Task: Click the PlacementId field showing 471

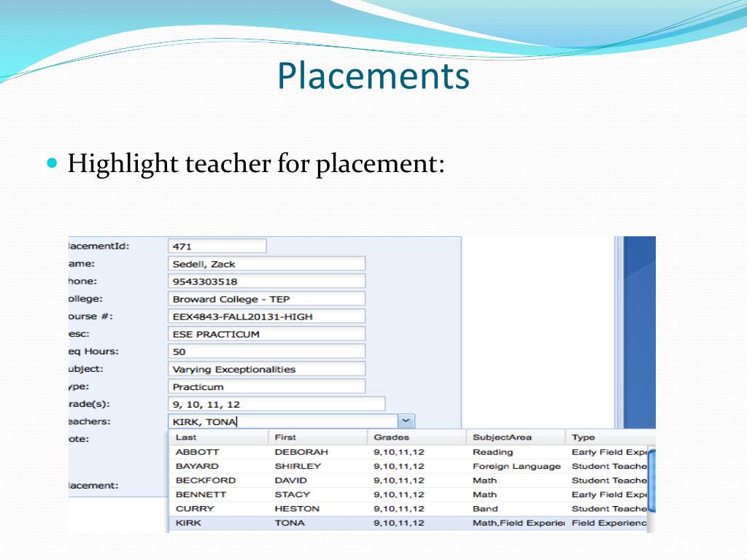Action: (217, 246)
